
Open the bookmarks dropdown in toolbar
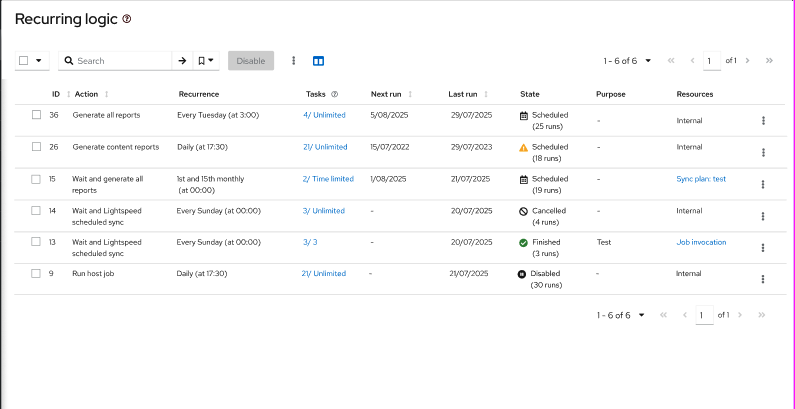[x=206, y=61]
